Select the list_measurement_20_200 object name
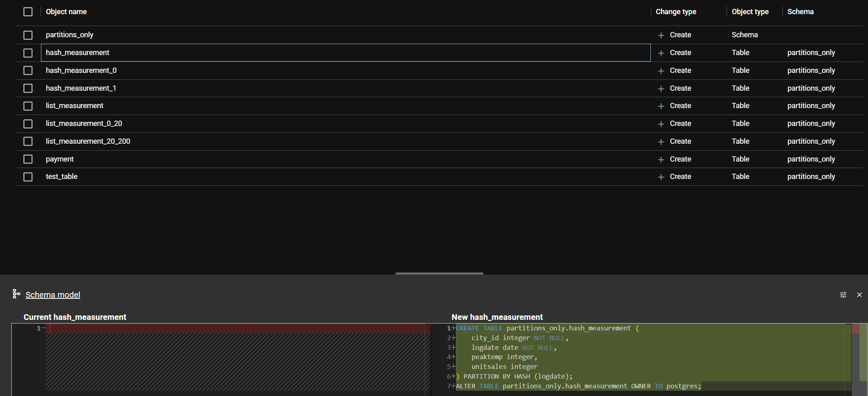The image size is (868, 396). point(88,141)
